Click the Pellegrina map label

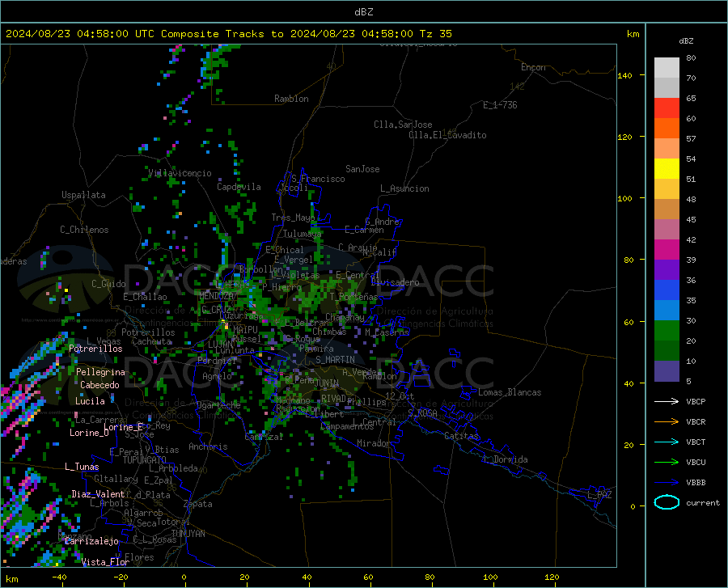tap(100, 372)
